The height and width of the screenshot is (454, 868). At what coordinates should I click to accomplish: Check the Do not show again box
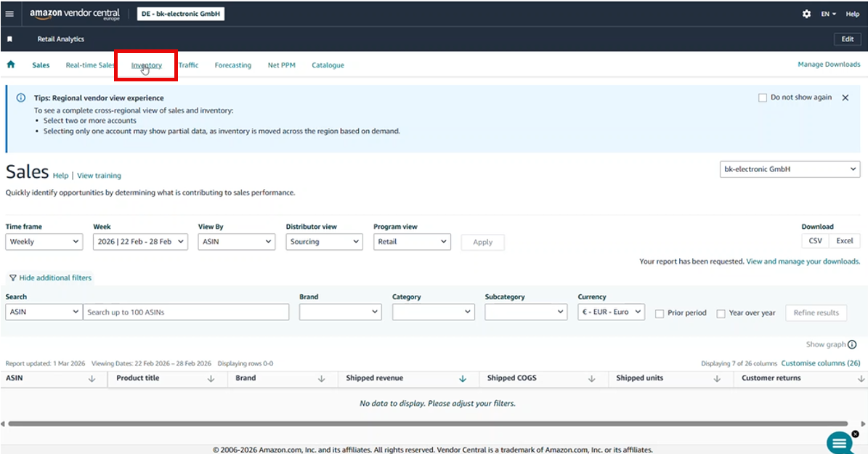tap(762, 97)
